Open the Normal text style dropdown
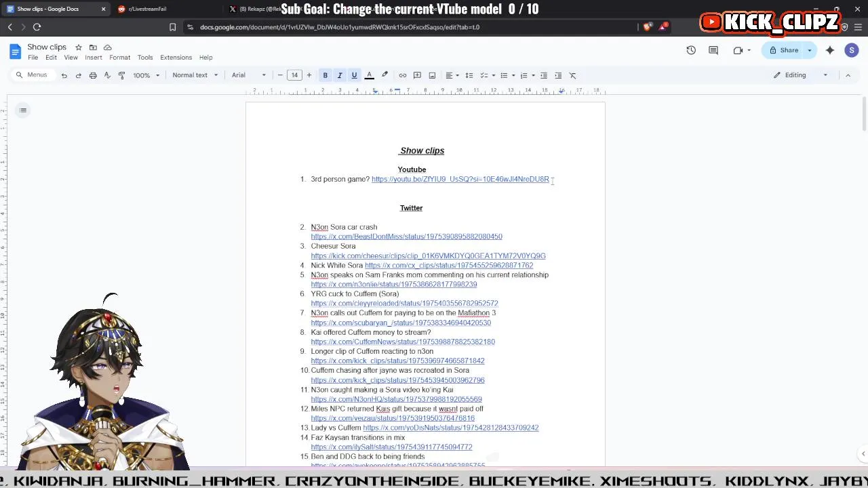The height and width of the screenshot is (488, 868). (195, 75)
